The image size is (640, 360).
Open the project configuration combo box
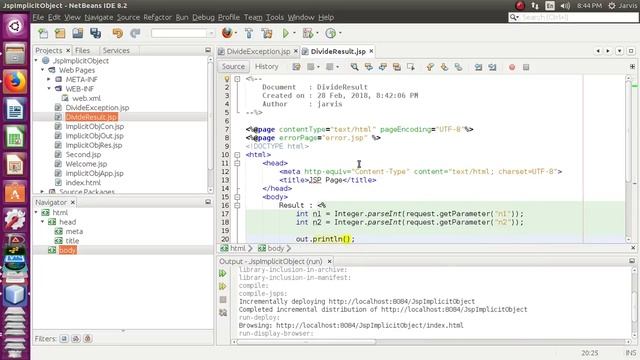(182, 33)
